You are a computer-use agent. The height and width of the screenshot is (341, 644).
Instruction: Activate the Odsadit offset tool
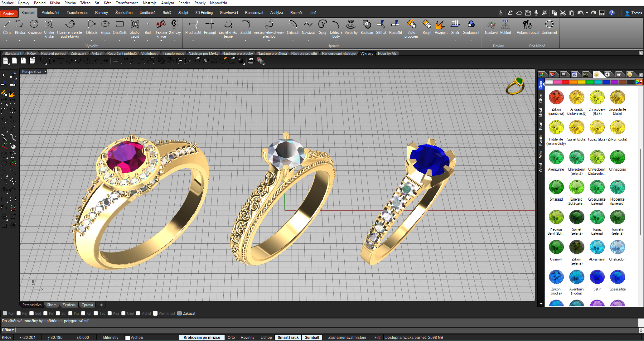pyautogui.click(x=293, y=27)
